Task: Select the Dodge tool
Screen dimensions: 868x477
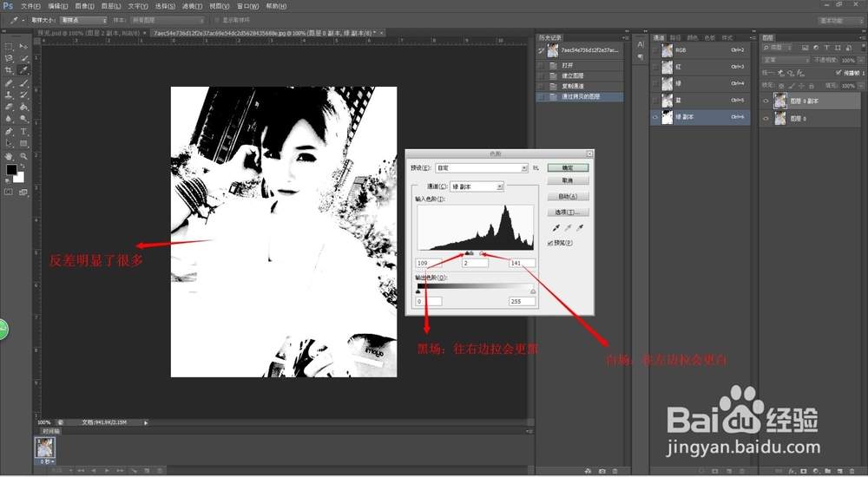Action: 23,119
